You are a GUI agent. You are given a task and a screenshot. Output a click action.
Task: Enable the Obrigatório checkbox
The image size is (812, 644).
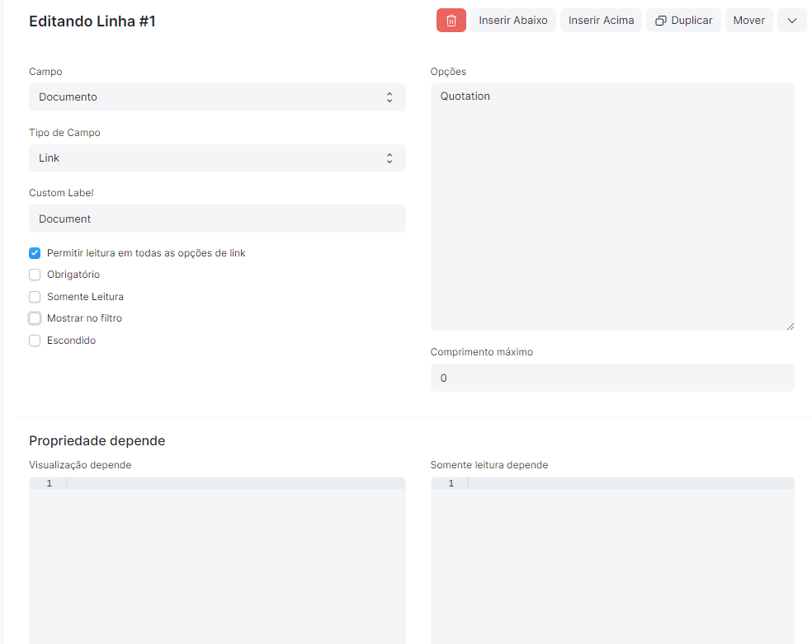pyautogui.click(x=35, y=275)
